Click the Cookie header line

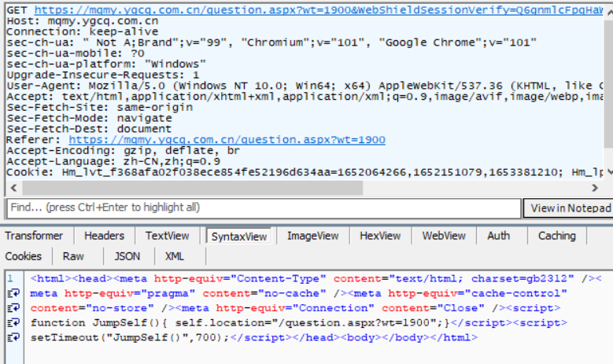click(305, 172)
